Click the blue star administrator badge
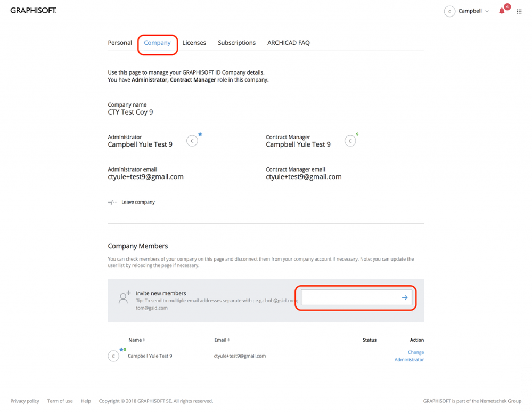This screenshot has width=532, height=412. [x=200, y=134]
